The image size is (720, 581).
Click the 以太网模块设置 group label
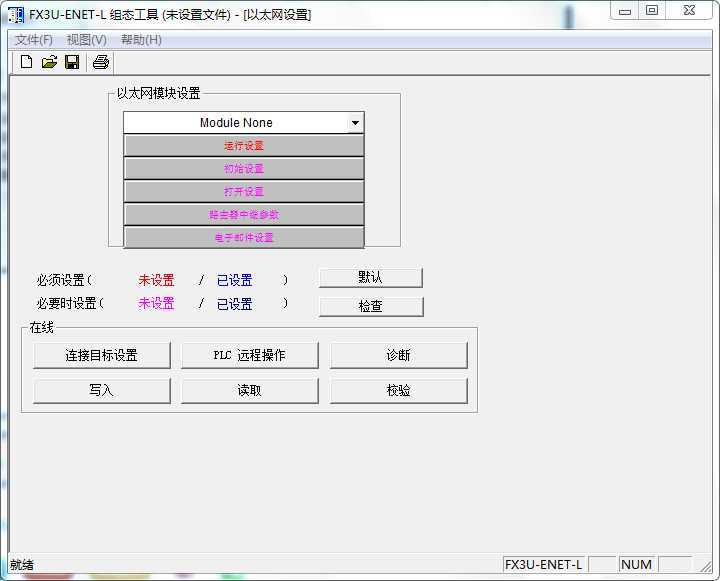158,93
